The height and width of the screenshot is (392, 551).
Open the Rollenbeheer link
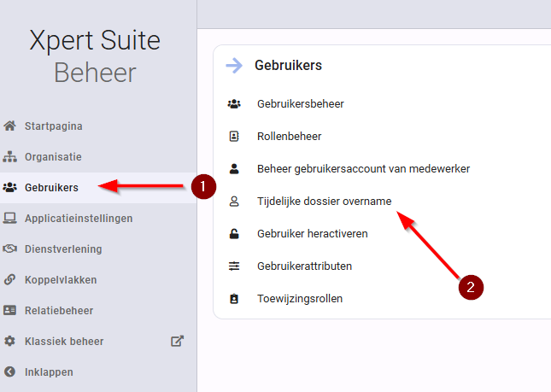290,137
